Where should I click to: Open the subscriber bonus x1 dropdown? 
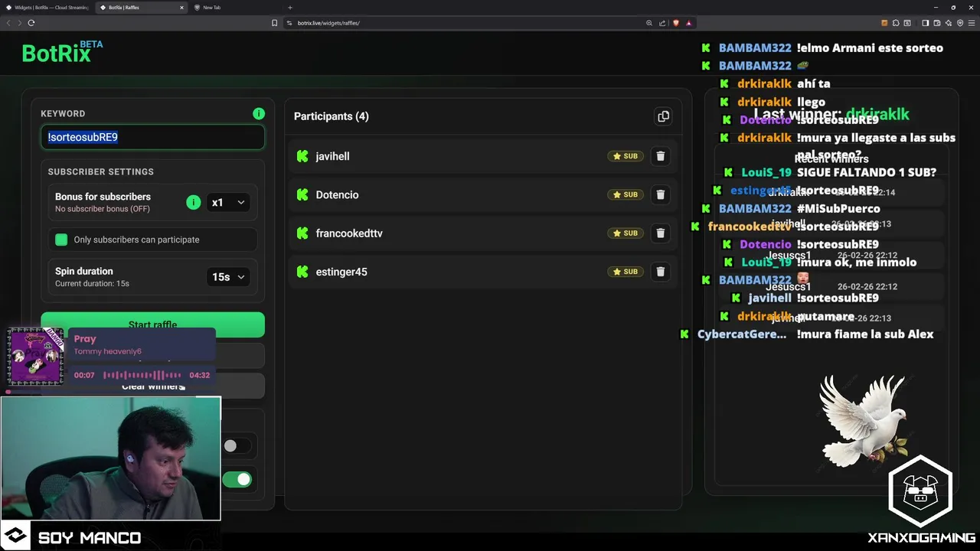coord(228,203)
